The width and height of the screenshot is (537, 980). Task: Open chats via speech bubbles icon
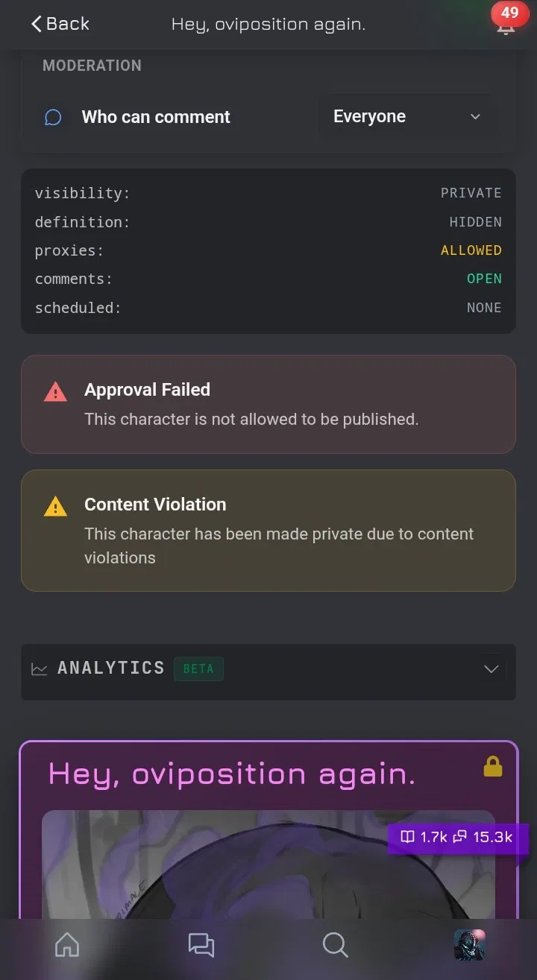pos(201,945)
